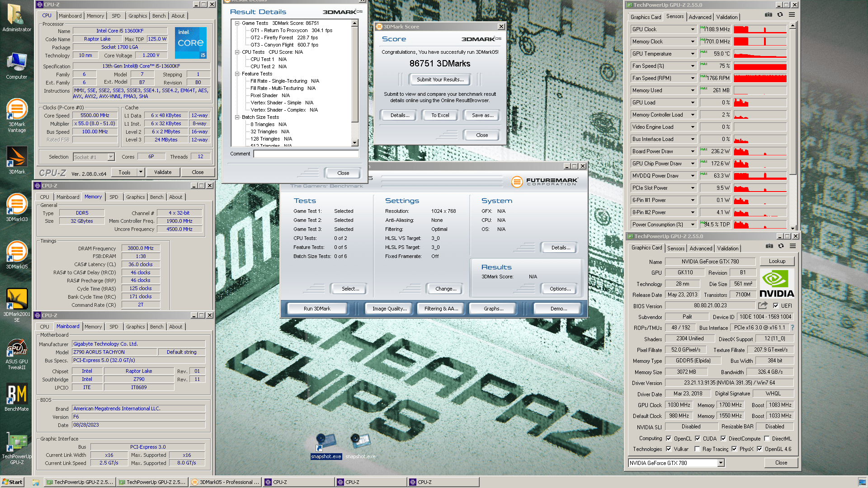Launch the 3DMark05 desktop shortcut
The height and width of the screenshot is (488, 868).
pyautogui.click(x=17, y=254)
